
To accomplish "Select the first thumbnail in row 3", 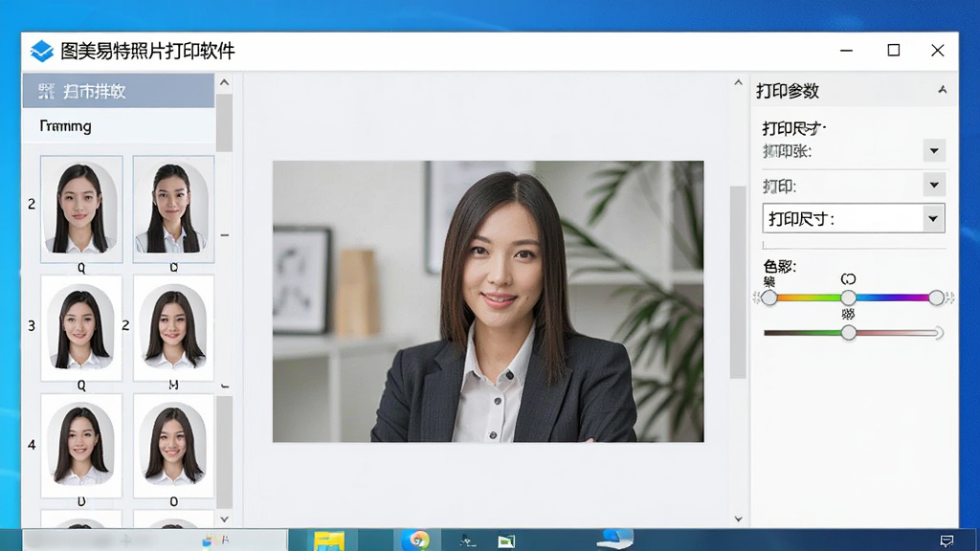I will (81, 328).
